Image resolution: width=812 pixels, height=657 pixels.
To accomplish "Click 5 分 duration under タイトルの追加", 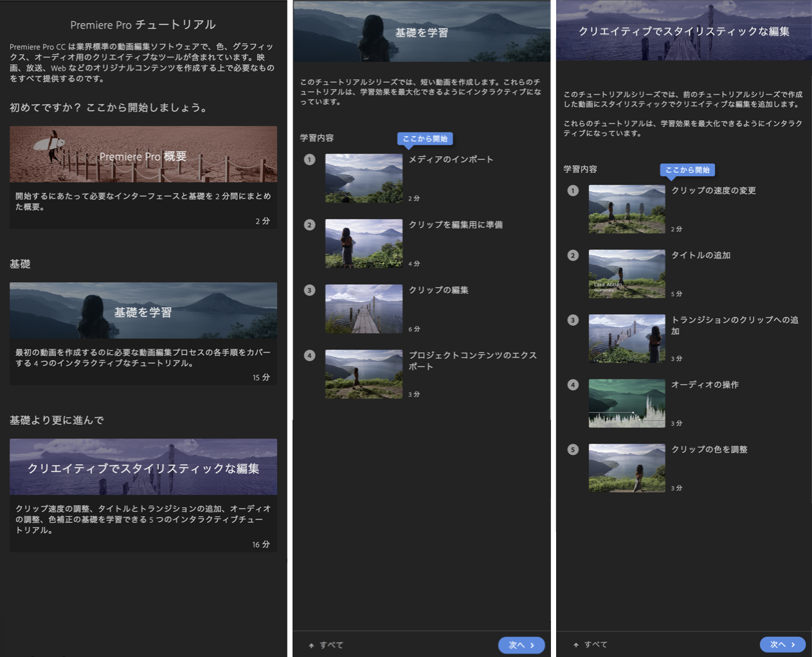I will click(x=677, y=294).
